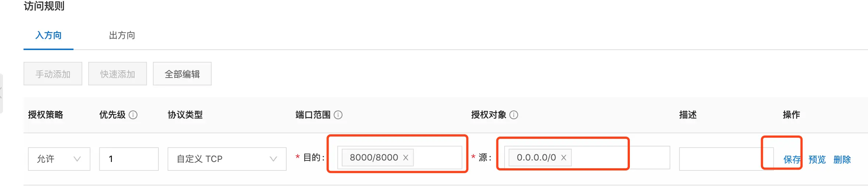The image size is (868, 187).
Task: Click the 删除 link
Action: click(842, 159)
